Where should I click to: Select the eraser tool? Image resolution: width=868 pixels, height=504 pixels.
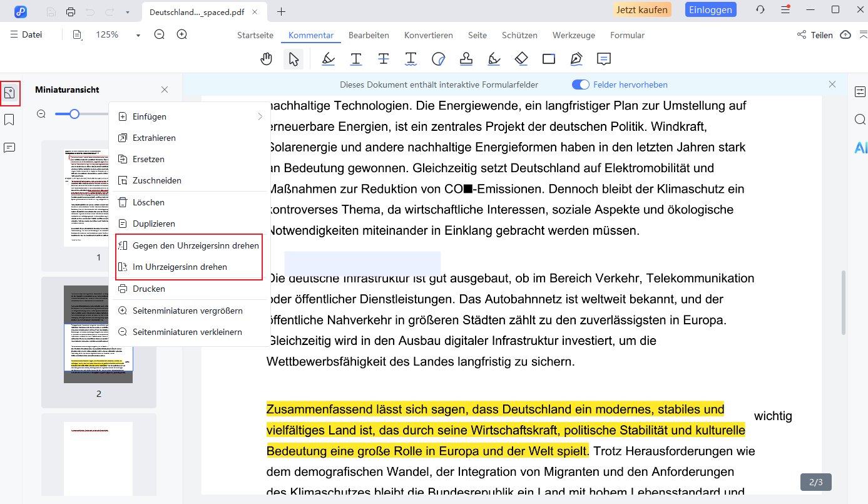click(x=521, y=59)
